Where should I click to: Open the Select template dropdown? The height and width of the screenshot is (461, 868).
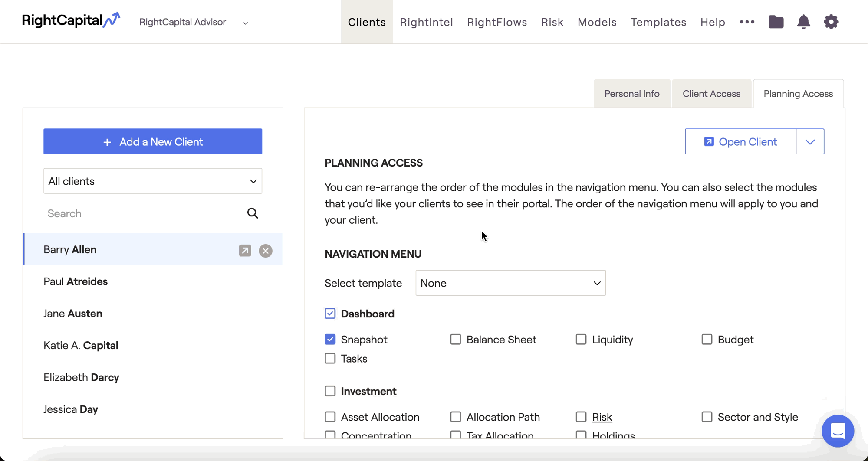click(x=510, y=283)
